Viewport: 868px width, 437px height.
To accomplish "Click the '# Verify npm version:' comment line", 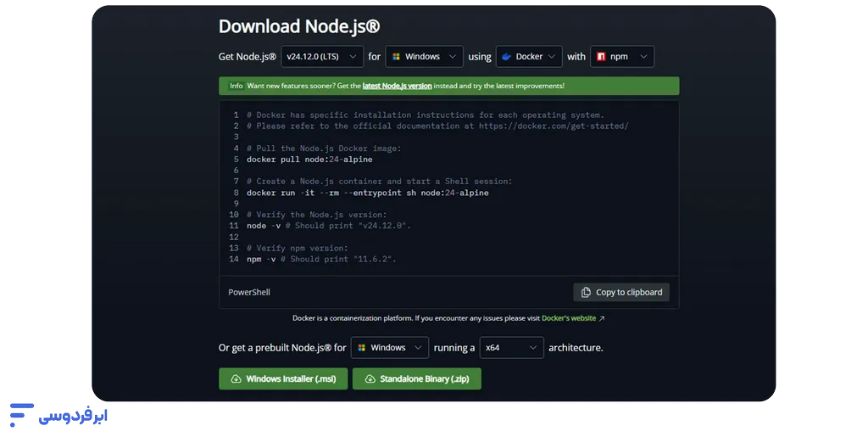I will [298, 248].
